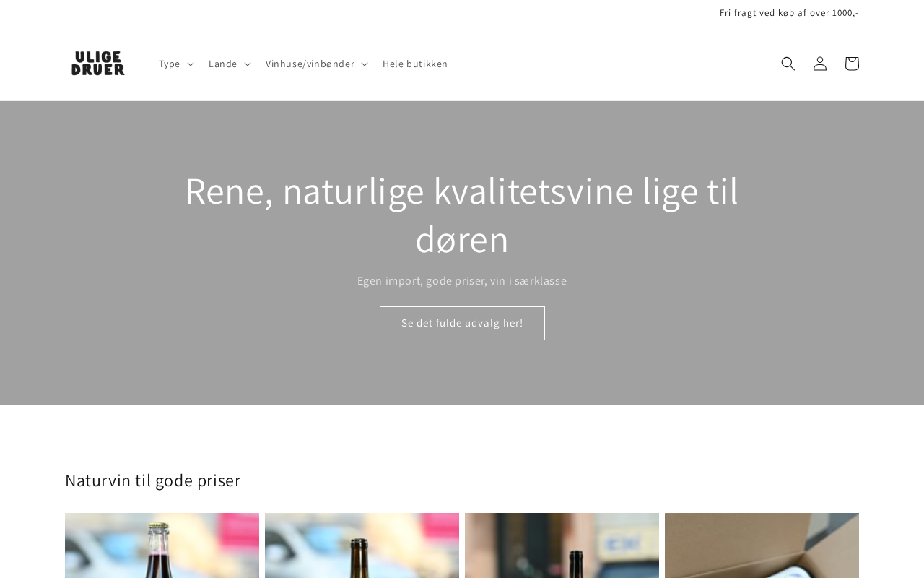Screen dimensions: 924x578
Task: Open the third wine bottle product thumbnail
Action: coord(562,545)
